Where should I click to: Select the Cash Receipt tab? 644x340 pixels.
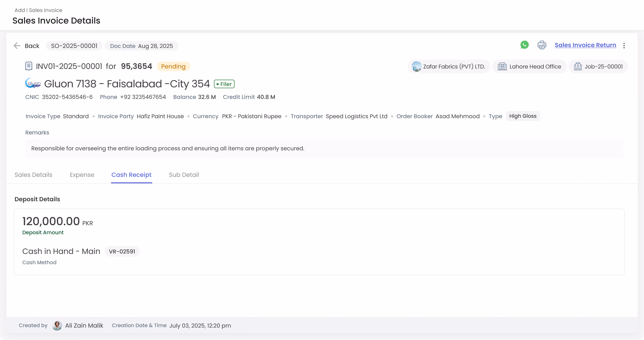[x=131, y=175]
